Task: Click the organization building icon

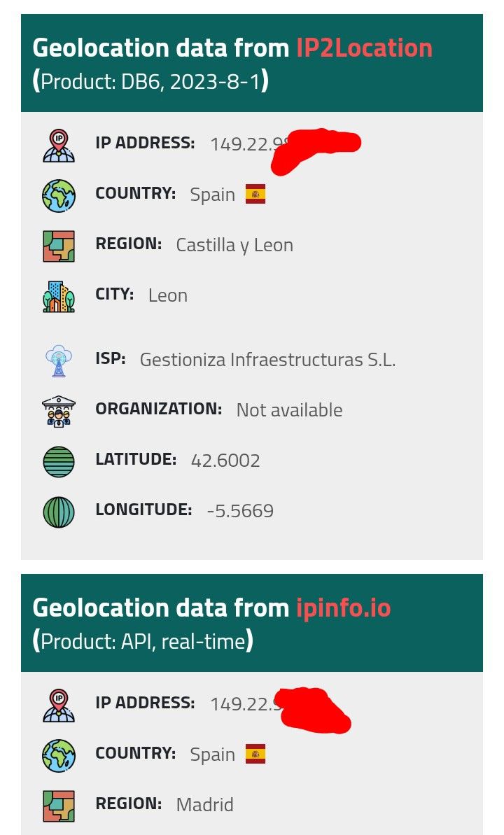Action: (x=59, y=412)
